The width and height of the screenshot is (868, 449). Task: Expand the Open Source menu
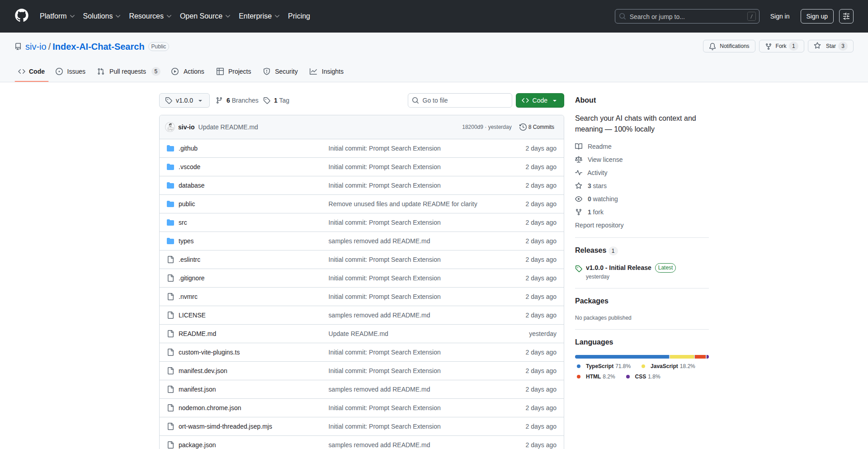pos(205,16)
